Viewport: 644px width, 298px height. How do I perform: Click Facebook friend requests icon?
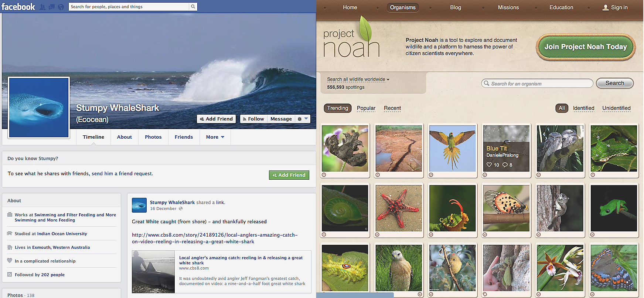42,7
